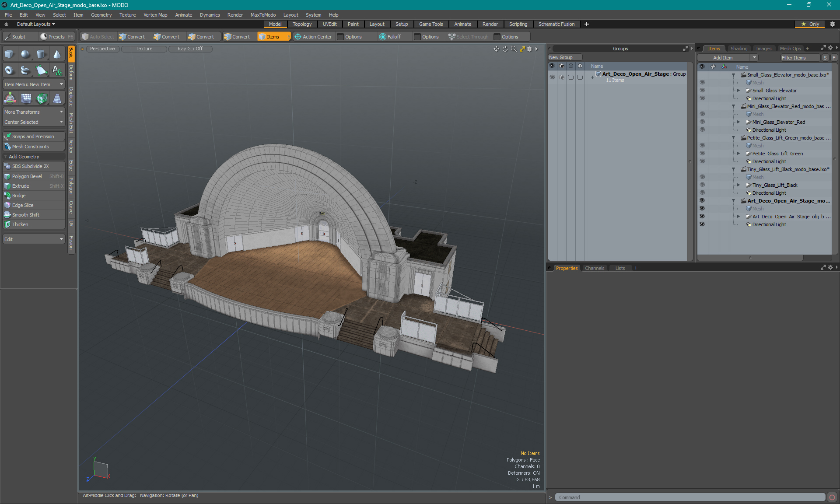Activate the Flex grid deform tool icon
The width and height of the screenshot is (840, 504).
26,98
